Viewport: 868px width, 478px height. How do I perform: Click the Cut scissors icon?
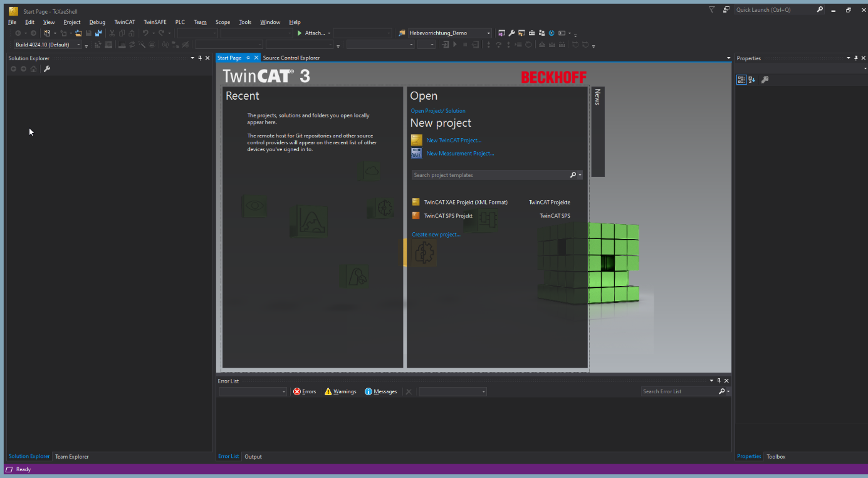(x=112, y=33)
